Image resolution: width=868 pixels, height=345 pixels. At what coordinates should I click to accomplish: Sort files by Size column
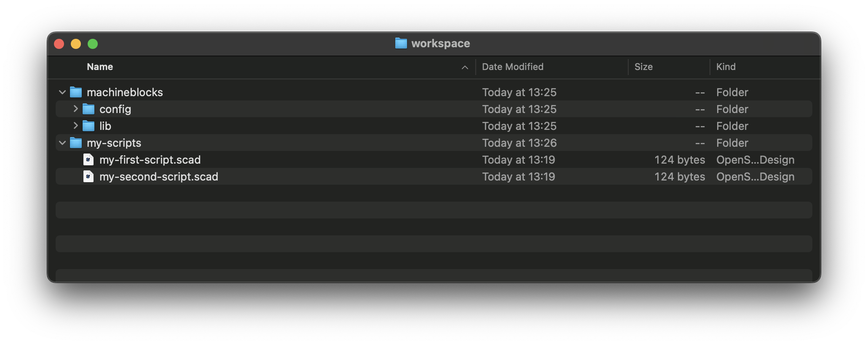point(643,67)
